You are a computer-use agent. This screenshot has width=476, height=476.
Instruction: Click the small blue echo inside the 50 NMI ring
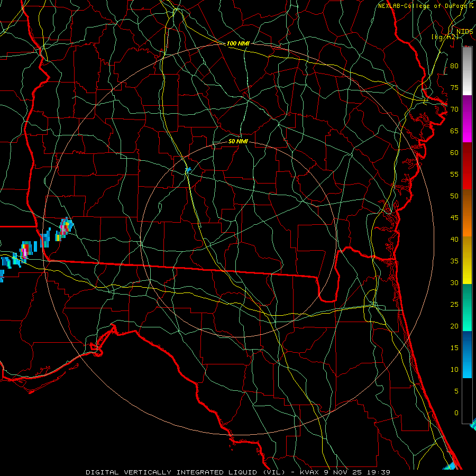point(188,170)
